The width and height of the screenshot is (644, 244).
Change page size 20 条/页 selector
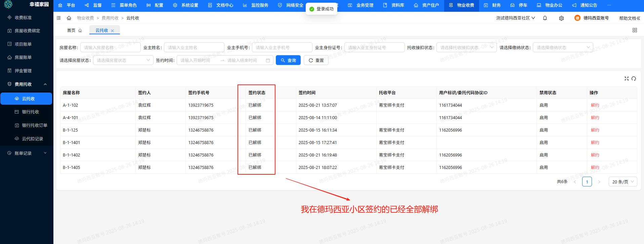click(622, 182)
